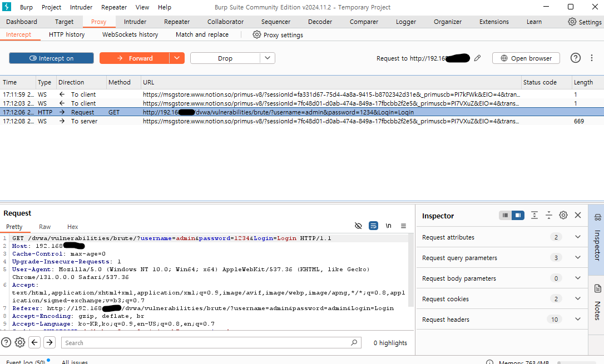Switch to Target tab
Image resolution: width=604 pixels, height=364 pixels.
(64, 22)
